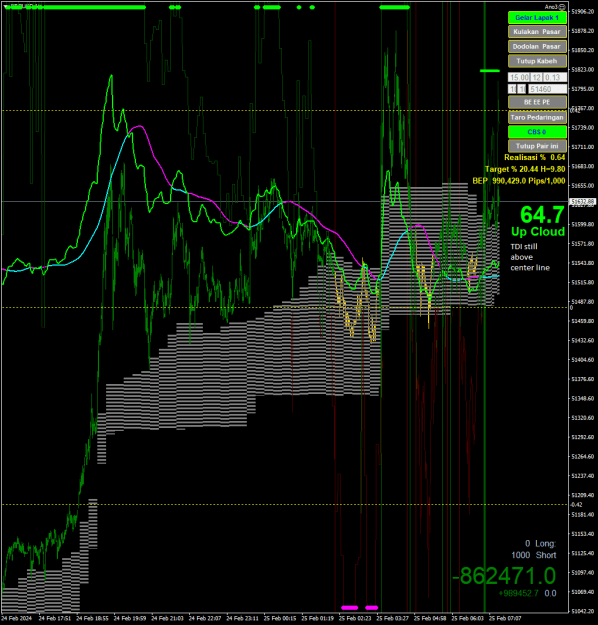The height and width of the screenshot is (625, 598).
Task: Click the Up Cloud status label
Action: (538, 232)
